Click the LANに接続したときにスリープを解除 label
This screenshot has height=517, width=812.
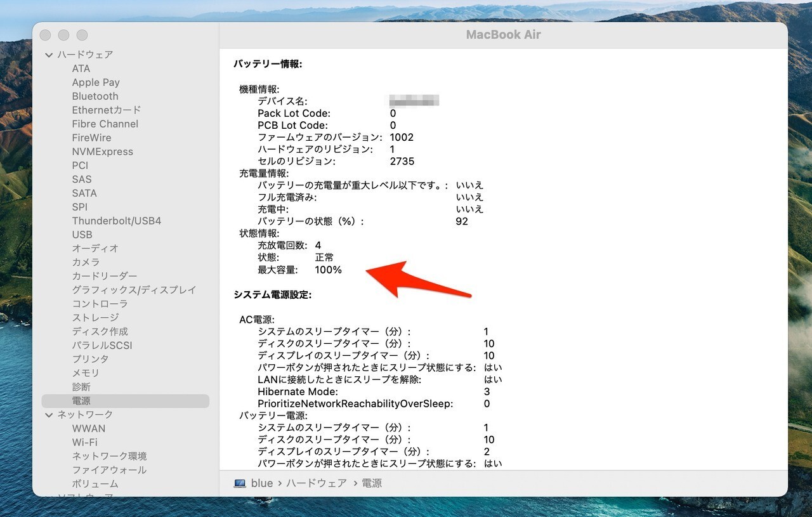tap(339, 380)
